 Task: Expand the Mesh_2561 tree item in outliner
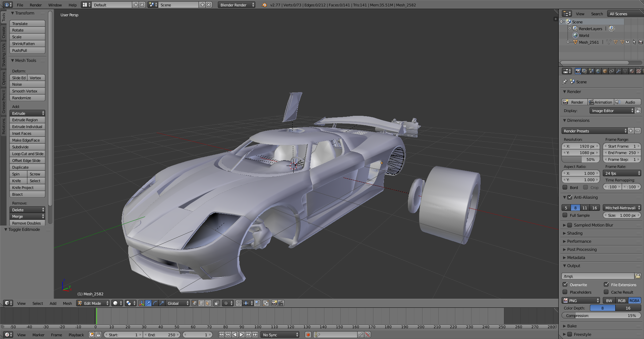[x=568, y=42]
